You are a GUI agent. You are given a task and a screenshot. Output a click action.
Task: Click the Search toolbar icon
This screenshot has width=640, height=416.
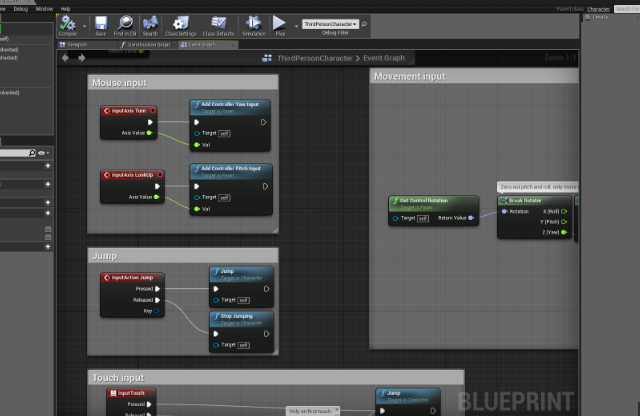pos(150,26)
